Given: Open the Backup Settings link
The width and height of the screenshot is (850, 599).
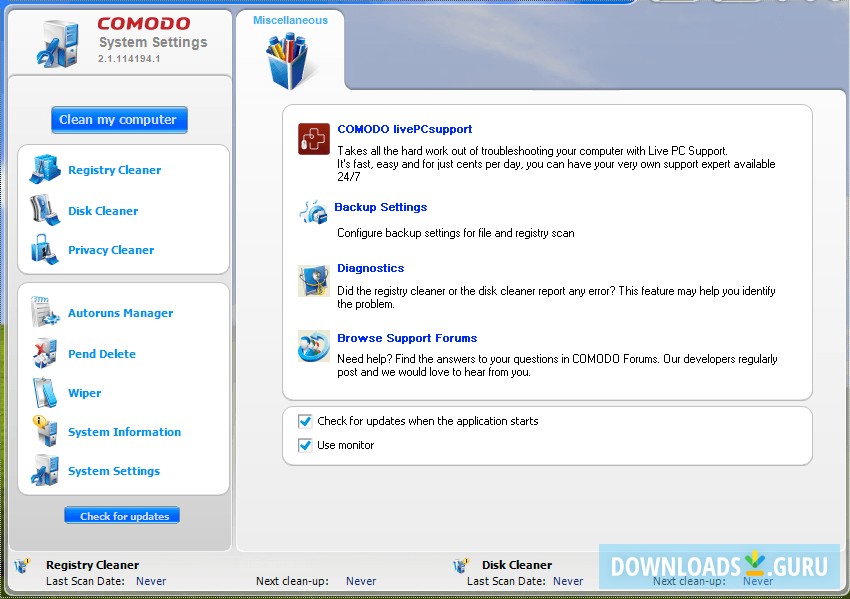Looking at the screenshot, I should pos(381,207).
